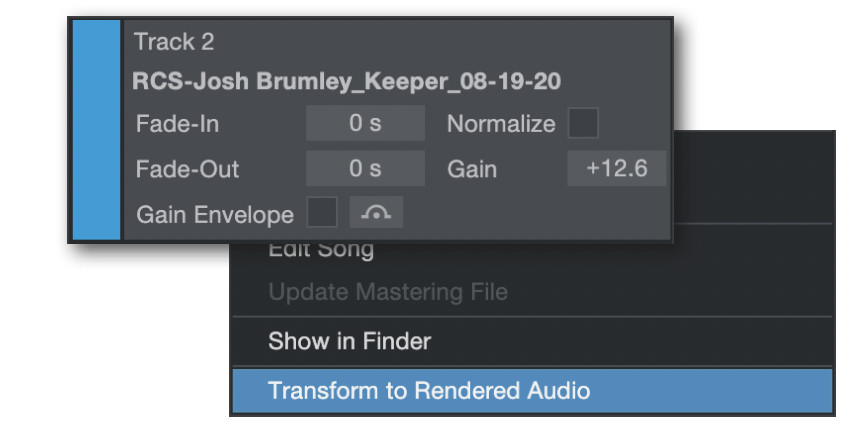Click the separator above Show in Finder
This screenshot has width=860, height=430.
[533, 316]
